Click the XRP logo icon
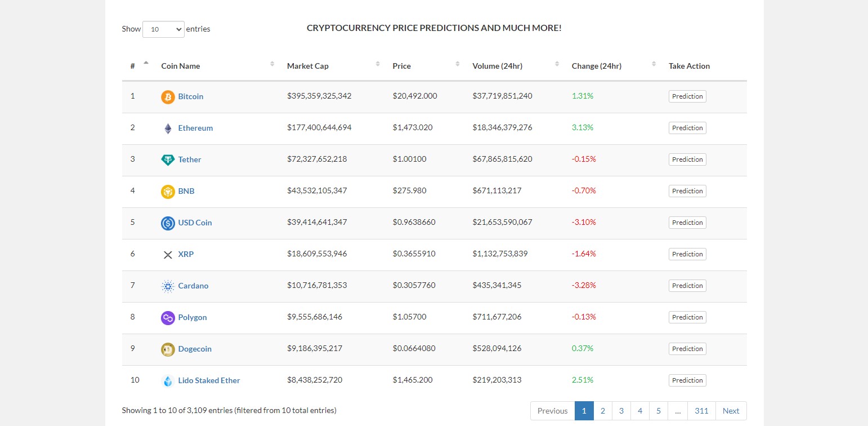 click(168, 254)
